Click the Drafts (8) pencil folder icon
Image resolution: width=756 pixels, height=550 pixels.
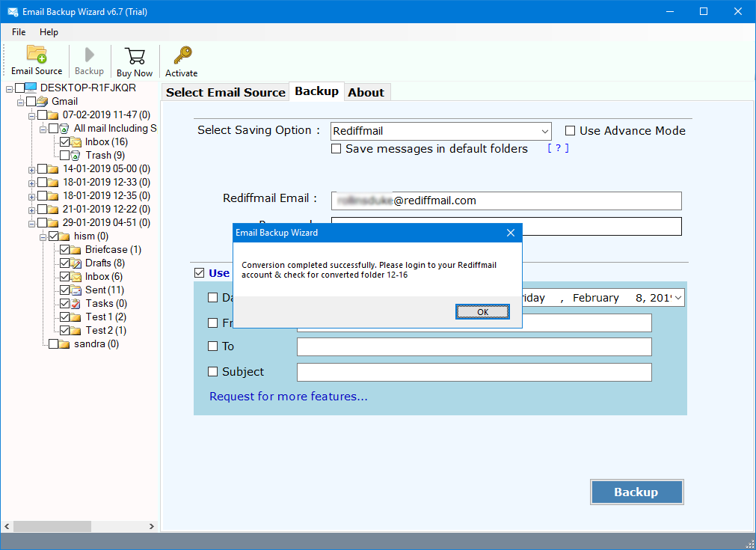(x=76, y=263)
